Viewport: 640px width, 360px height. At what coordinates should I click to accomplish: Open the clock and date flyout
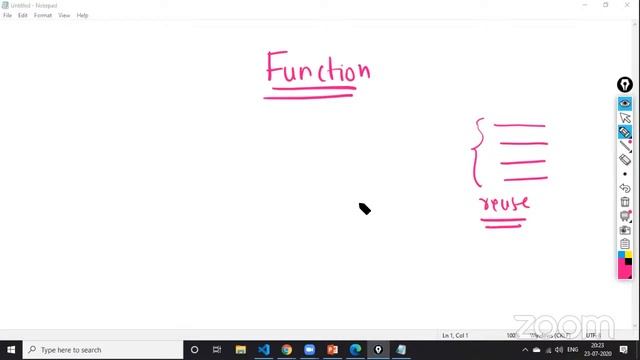point(598,350)
